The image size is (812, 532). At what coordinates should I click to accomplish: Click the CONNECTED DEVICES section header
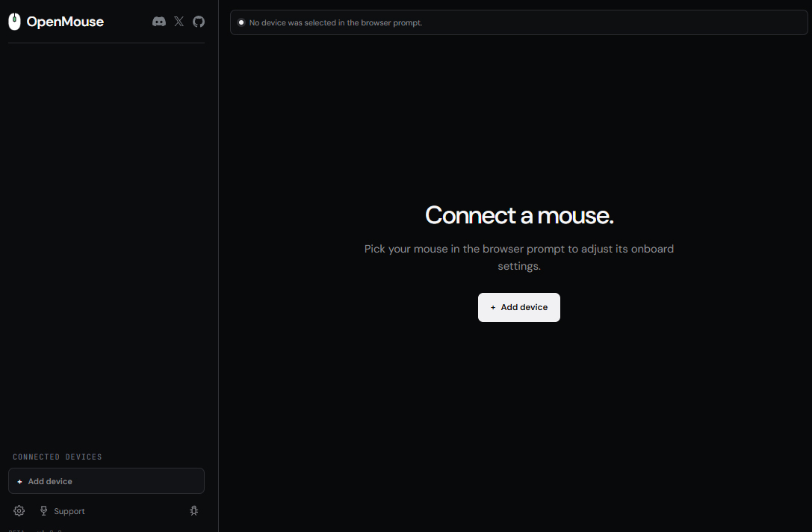coord(58,457)
